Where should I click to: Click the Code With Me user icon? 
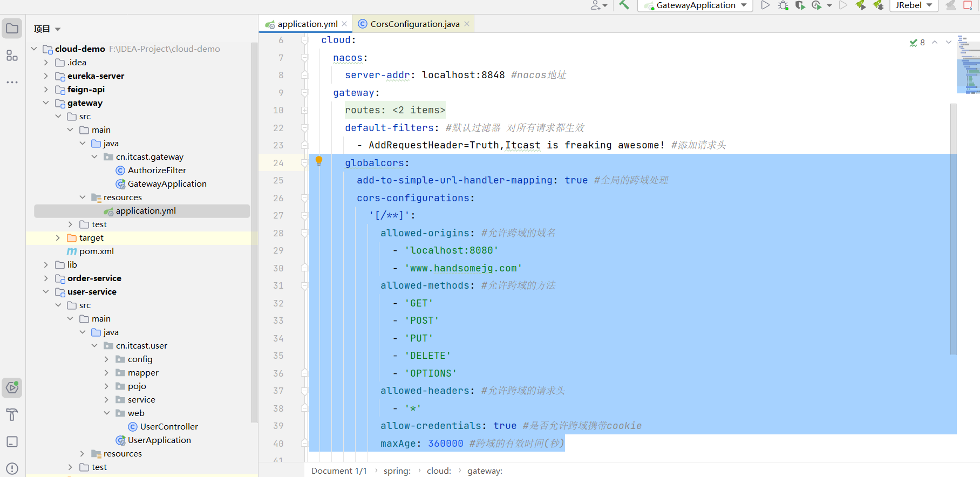tap(598, 5)
